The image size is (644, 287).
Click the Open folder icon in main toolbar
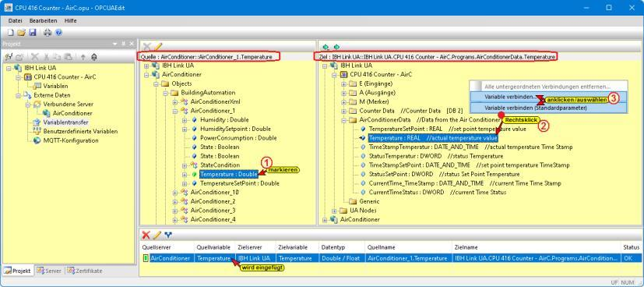(x=21, y=33)
